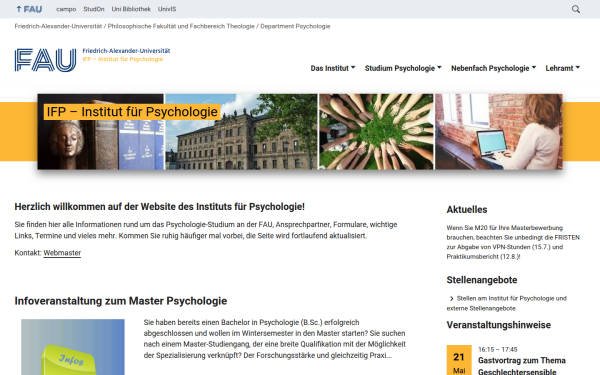Click the large FAU logo
600x375 pixels.
pos(46,60)
